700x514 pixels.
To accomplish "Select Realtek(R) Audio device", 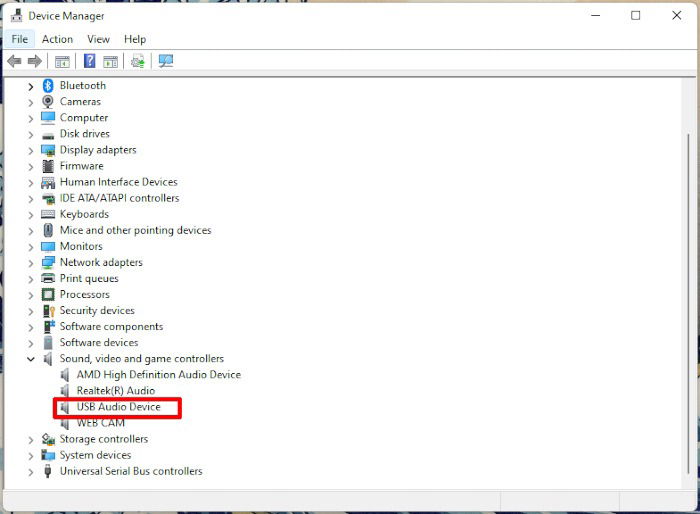I will click(116, 391).
